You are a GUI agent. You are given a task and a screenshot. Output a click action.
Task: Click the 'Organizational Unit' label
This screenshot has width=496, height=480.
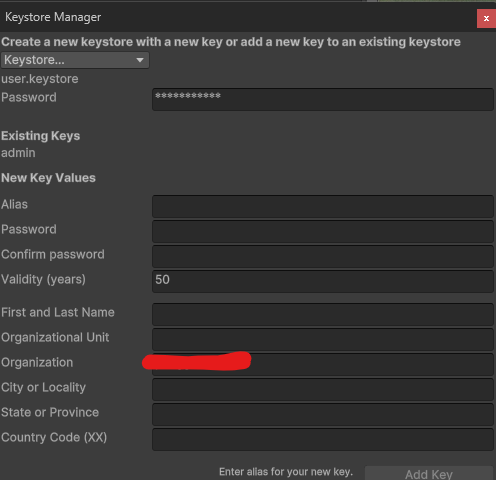pos(55,338)
